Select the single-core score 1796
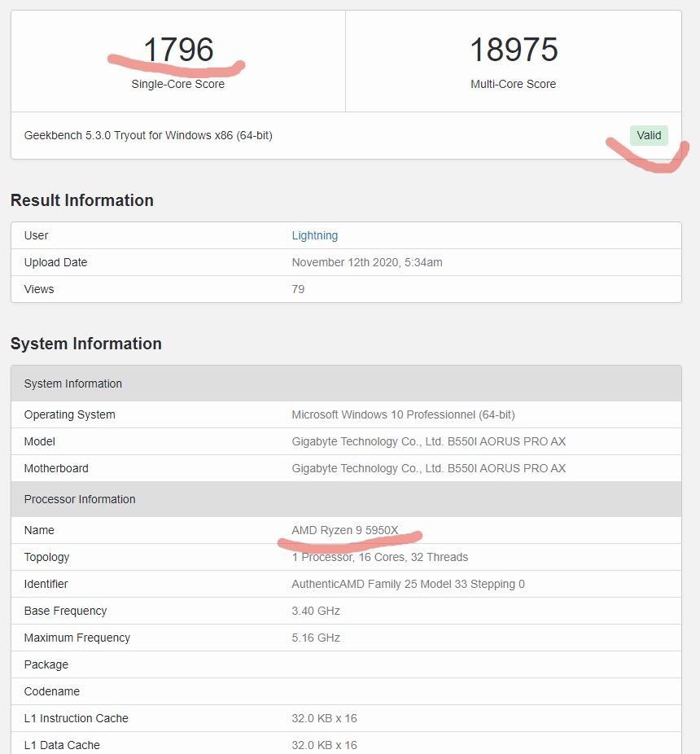The height and width of the screenshot is (754, 700). [178, 50]
